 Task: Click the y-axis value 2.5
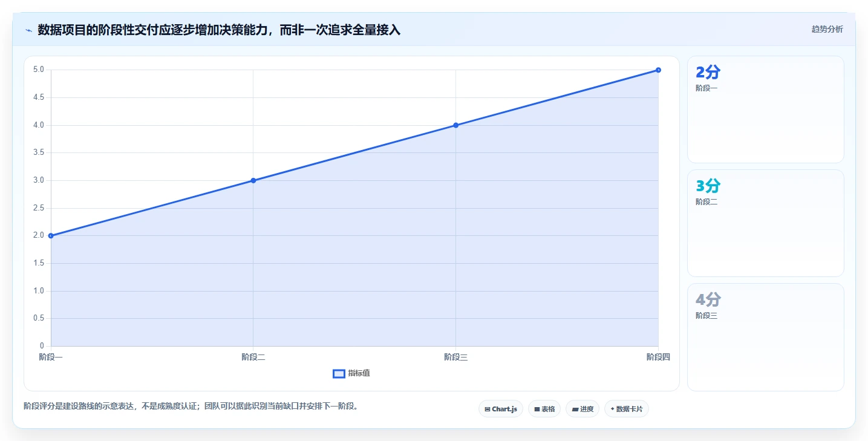pos(39,208)
